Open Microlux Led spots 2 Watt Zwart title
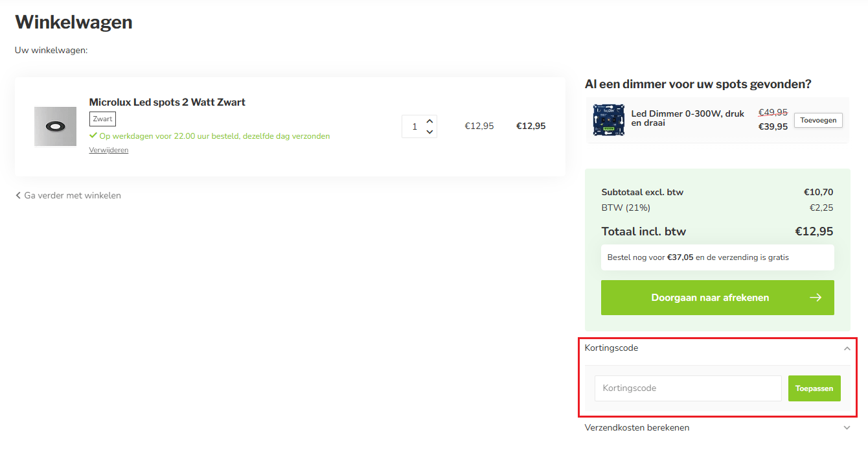 [x=167, y=102]
